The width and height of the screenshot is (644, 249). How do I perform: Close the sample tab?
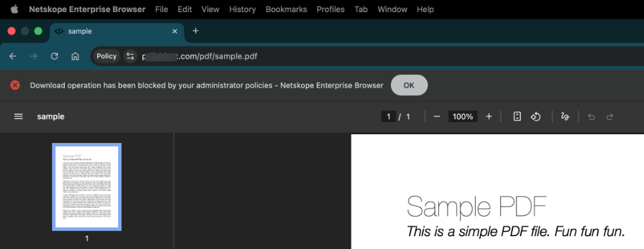tap(175, 31)
